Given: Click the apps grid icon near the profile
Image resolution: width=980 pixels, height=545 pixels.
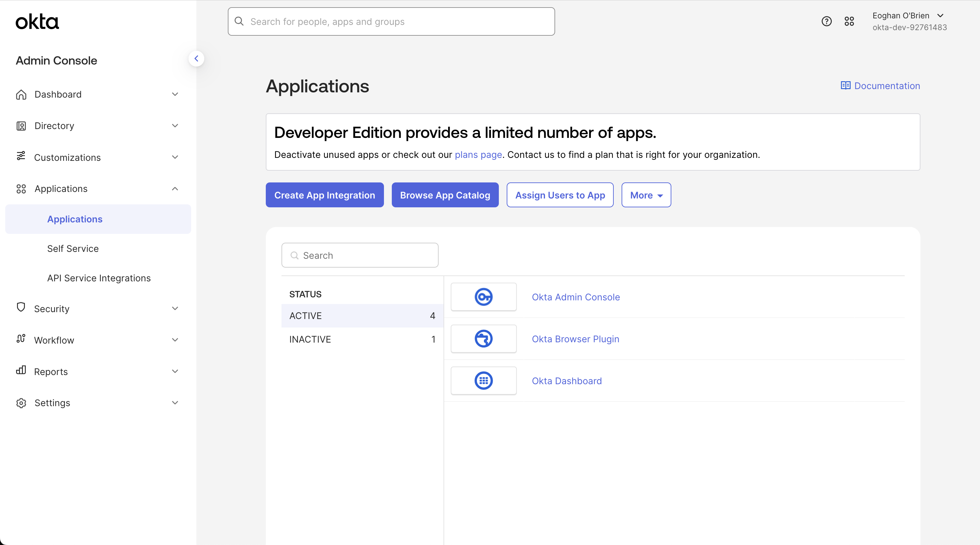Looking at the screenshot, I should point(849,21).
